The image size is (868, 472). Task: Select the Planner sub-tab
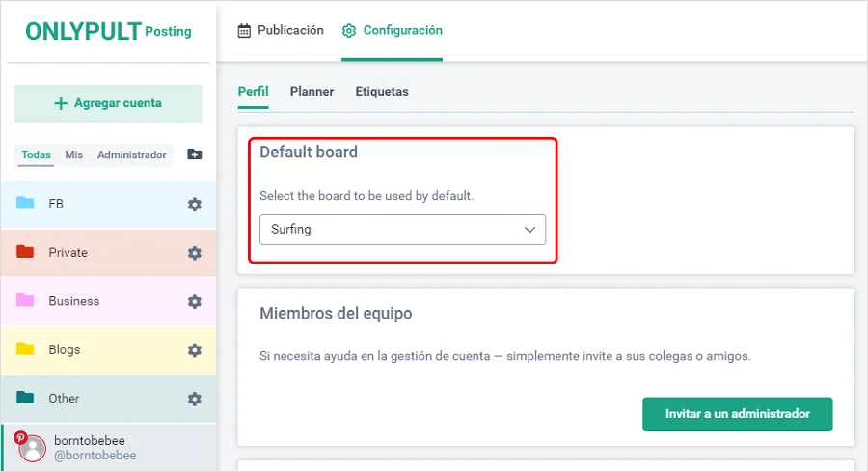(x=312, y=92)
